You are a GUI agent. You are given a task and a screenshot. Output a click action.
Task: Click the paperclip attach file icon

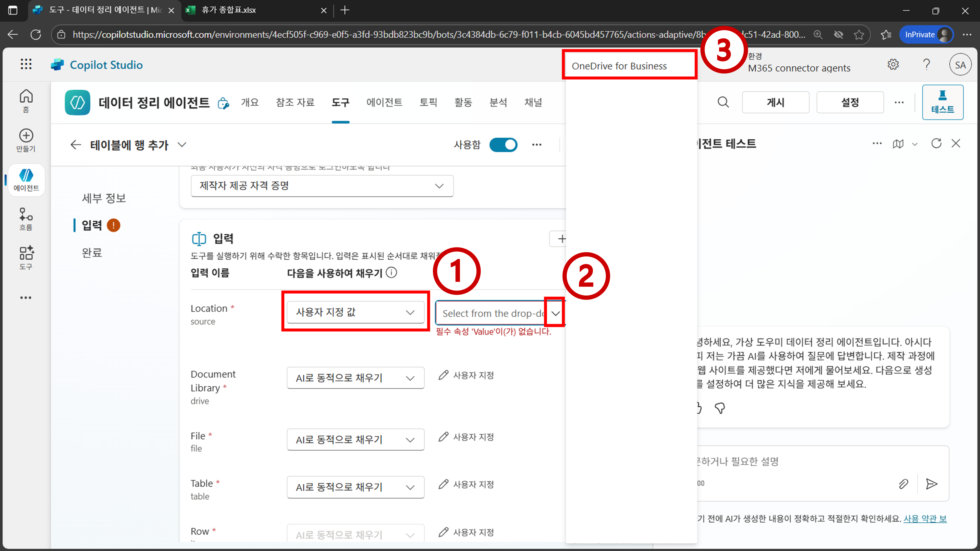[903, 484]
